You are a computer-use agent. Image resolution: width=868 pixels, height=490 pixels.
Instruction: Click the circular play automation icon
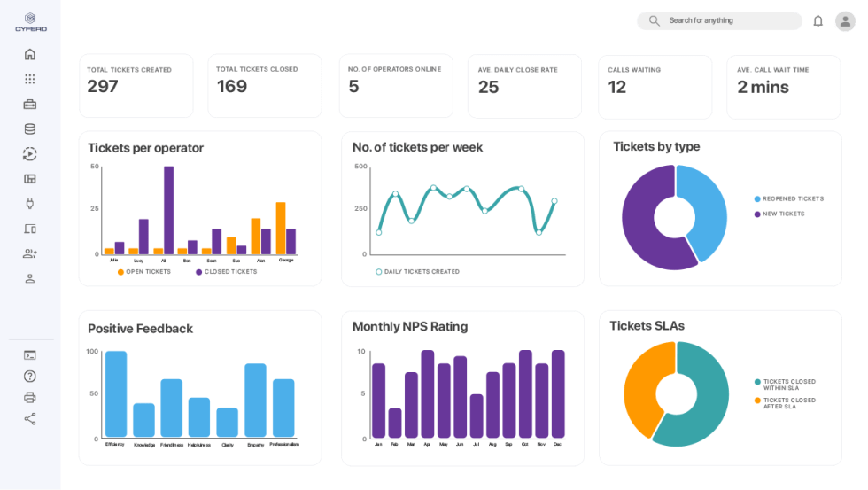pos(30,154)
